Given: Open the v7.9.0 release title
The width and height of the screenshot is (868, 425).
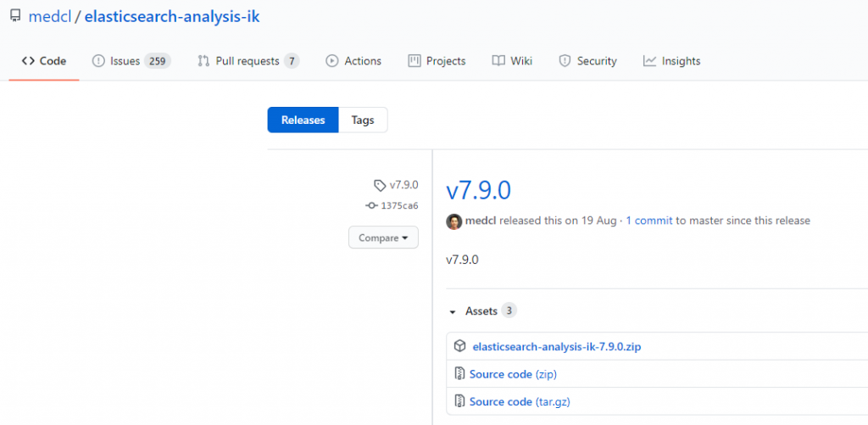Looking at the screenshot, I should 478,191.
